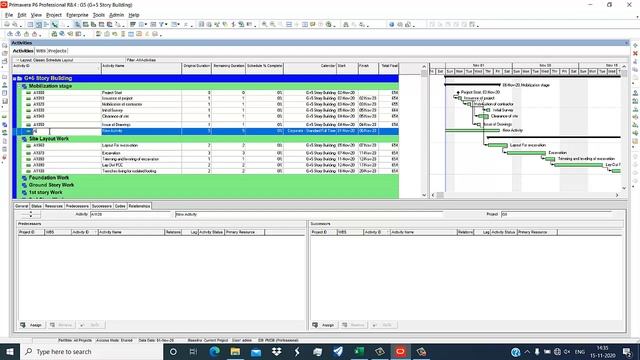The width and height of the screenshot is (640, 360).
Task: Open the Mail app from taskbar
Action: click(x=256, y=351)
